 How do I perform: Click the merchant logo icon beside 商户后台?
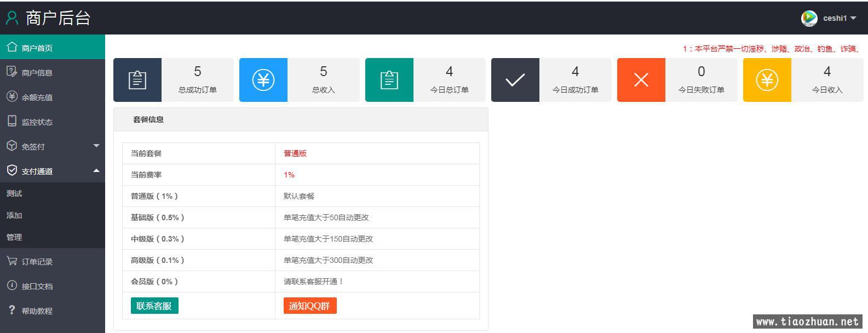point(12,18)
